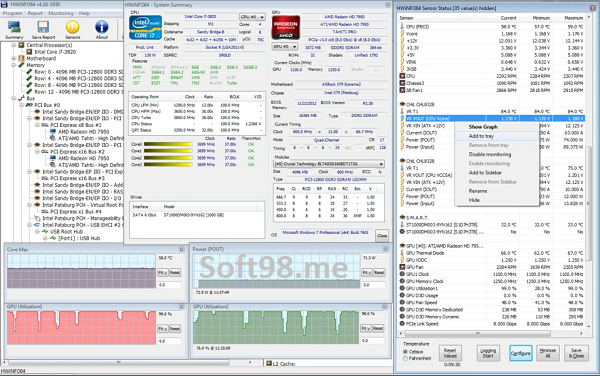
Task: Open the Sensors toolbar icon
Action: pos(72,29)
